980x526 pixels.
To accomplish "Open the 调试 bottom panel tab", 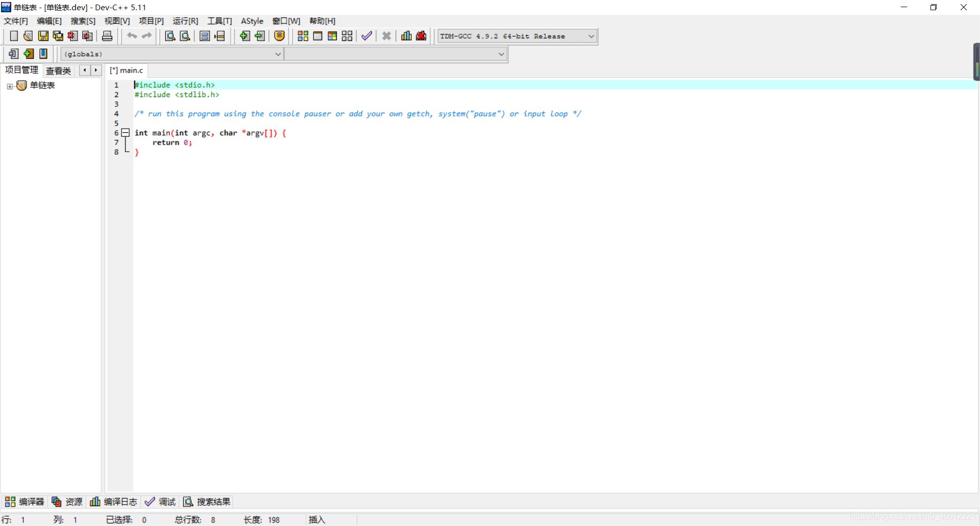I will coord(160,501).
